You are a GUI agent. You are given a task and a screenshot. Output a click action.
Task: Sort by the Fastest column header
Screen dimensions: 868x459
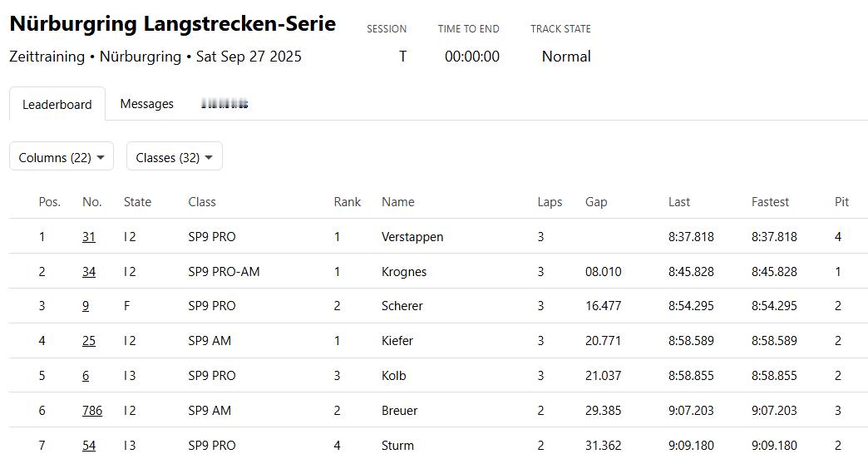click(x=770, y=202)
